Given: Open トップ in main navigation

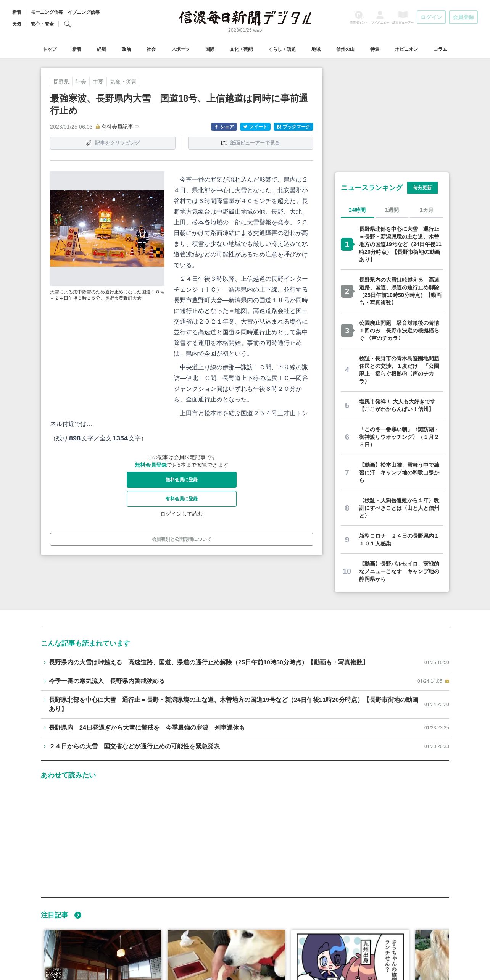Looking at the screenshot, I should 50,49.
